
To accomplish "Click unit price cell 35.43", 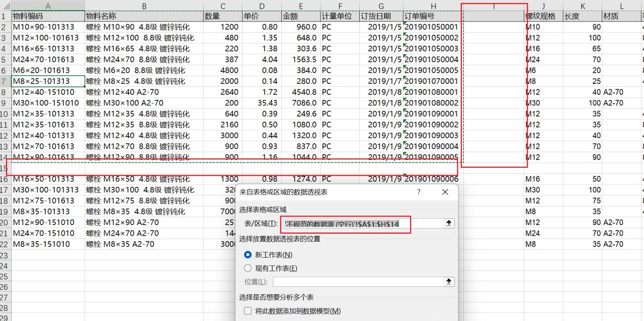I will [x=262, y=103].
